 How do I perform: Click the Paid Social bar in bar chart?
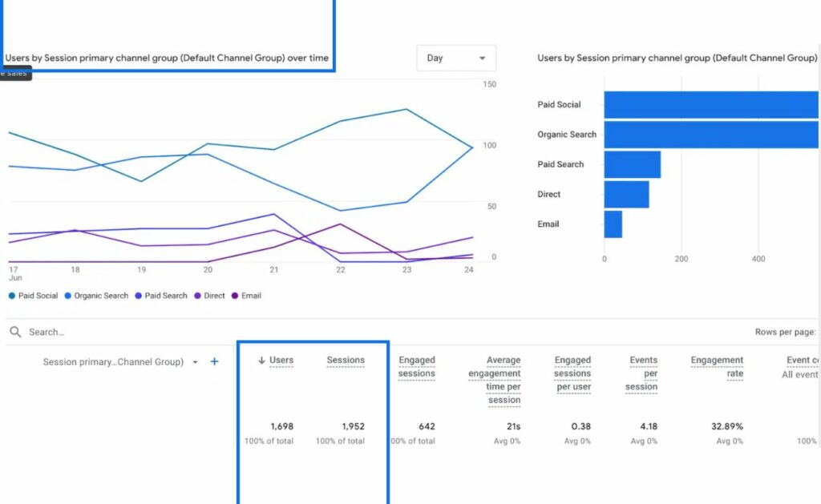click(711, 105)
